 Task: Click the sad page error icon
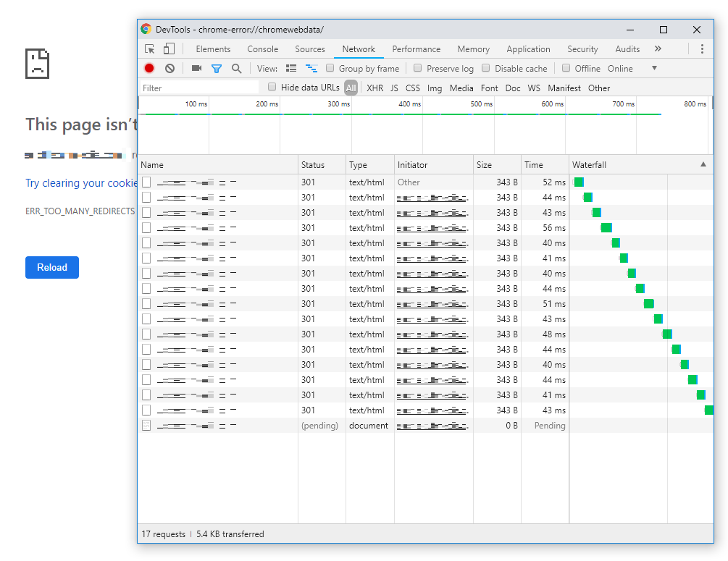(37, 64)
